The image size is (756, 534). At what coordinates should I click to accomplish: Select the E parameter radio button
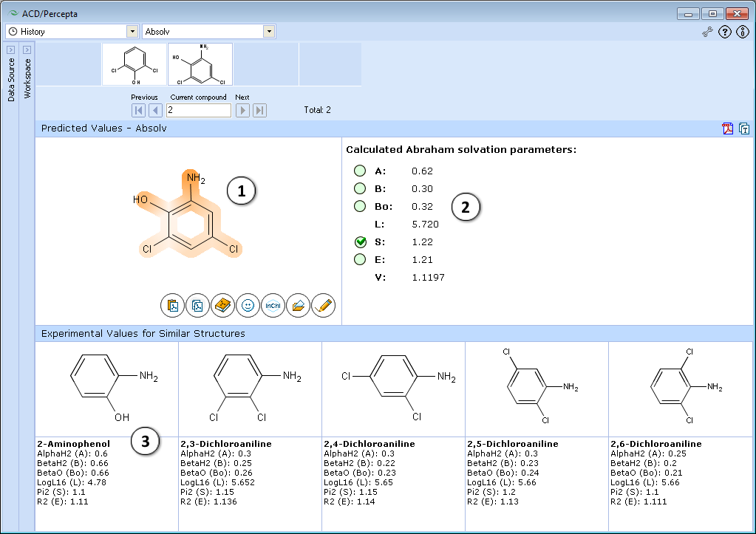(360, 259)
